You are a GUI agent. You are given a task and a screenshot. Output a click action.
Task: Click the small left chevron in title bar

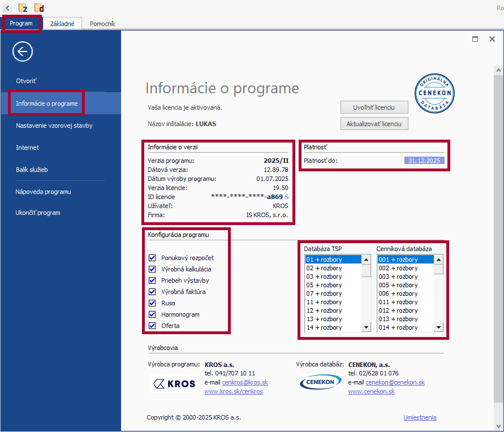click(x=7, y=8)
